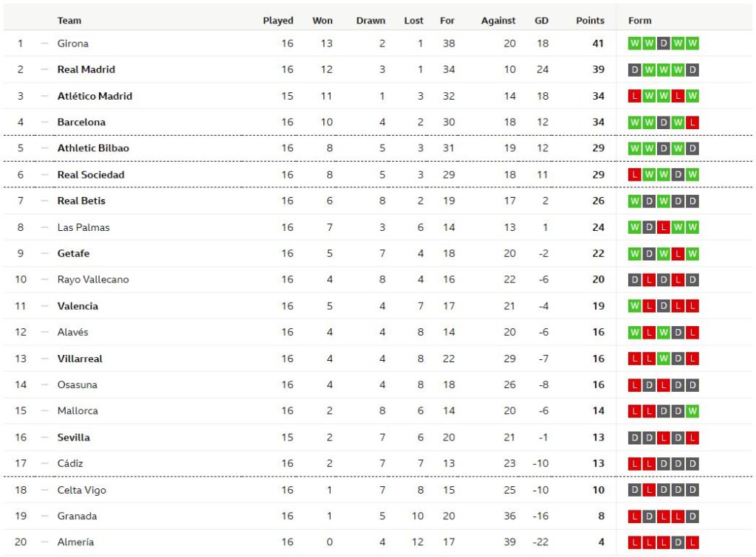This screenshot has height=557, width=756.
Task: Click Getafe's red loss form badge
Action: coord(678,254)
